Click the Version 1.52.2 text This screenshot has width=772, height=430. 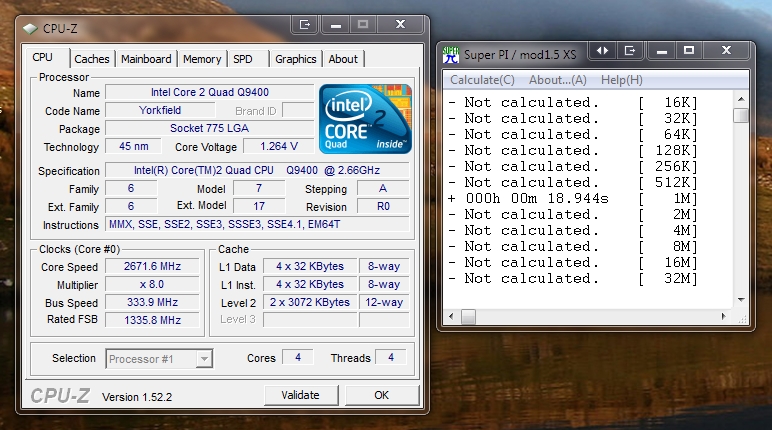click(x=137, y=397)
